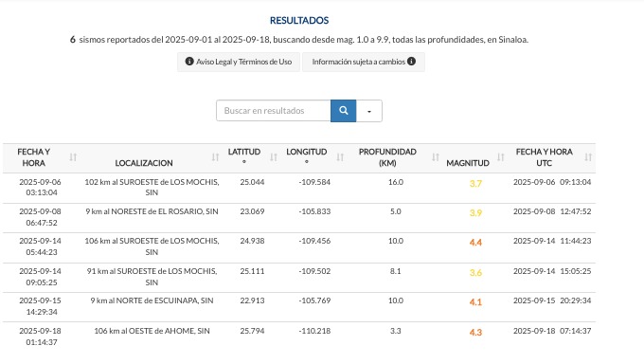Click depth value 8.1
The height and width of the screenshot is (364, 644).
click(x=396, y=271)
